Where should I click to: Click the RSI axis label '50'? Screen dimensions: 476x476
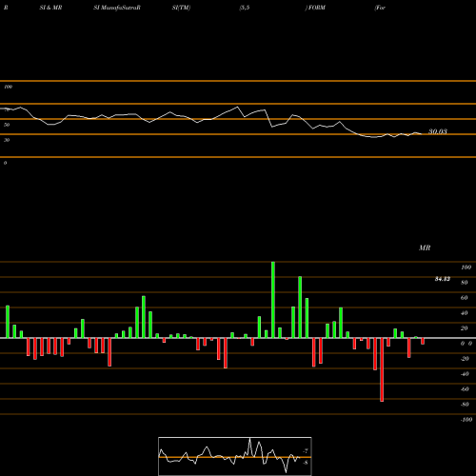[7, 125]
